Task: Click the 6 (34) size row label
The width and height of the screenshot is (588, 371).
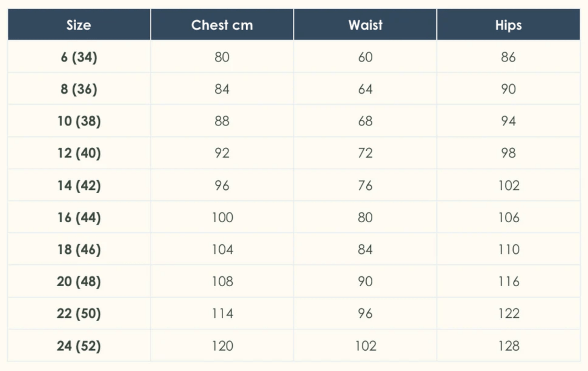Action: pos(79,57)
